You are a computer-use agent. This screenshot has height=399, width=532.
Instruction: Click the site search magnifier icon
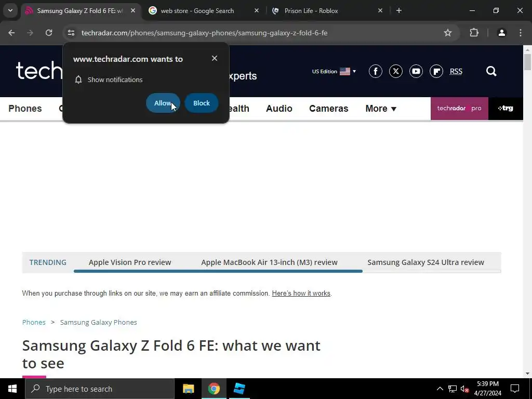491,71
